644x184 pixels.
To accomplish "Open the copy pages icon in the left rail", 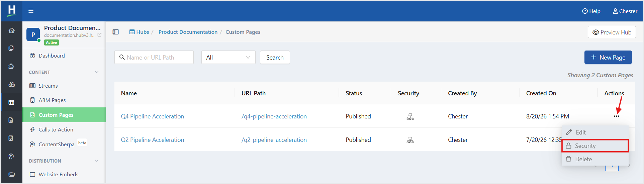I will (11, 48).
